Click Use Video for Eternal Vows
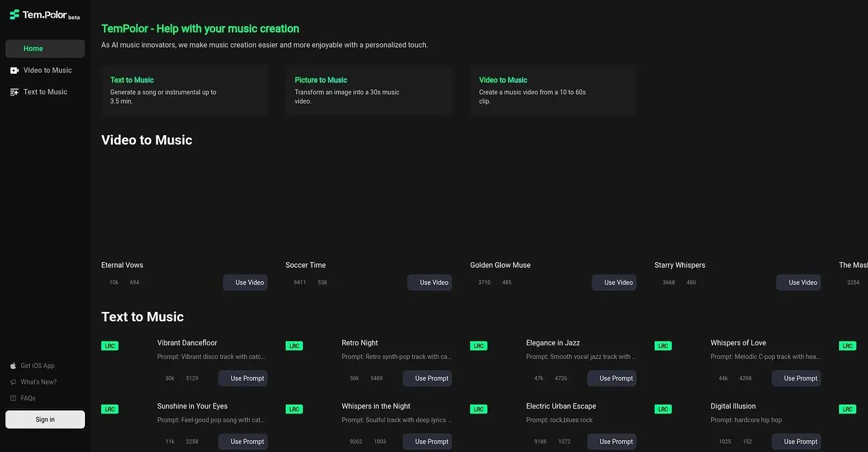Image resolution: width=868 pixels, height=452 pixels. pos(246,283)
